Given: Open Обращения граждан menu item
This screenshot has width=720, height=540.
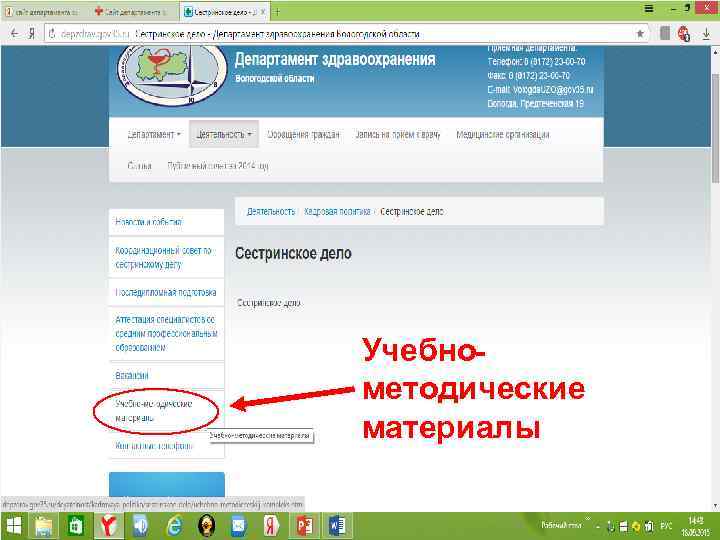Looking at the screenshot, I should [304, 135].
